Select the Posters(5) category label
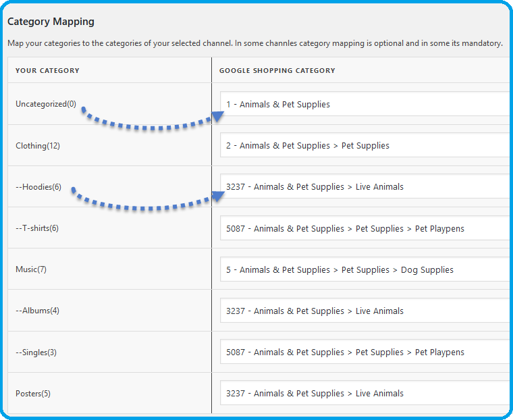 pos(33,393)
